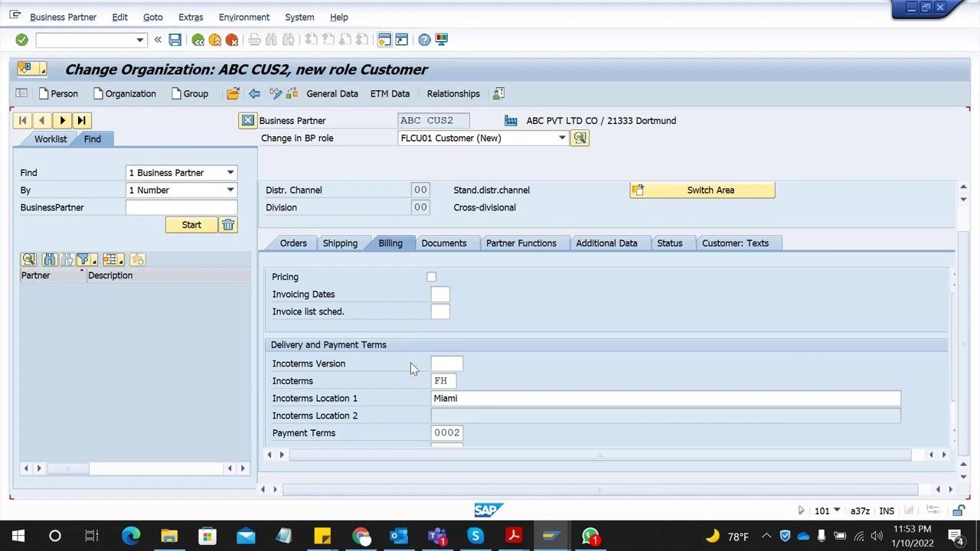The width and height of the screenshot is (980, 551).
Task: Open the Edit menu
Action: 119,17
